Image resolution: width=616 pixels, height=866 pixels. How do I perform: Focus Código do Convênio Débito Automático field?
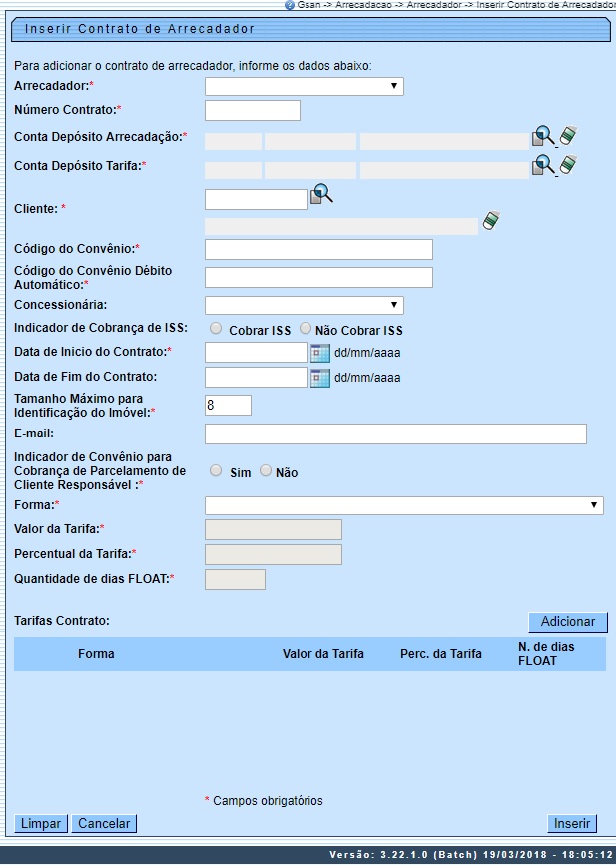coord(318,277)
